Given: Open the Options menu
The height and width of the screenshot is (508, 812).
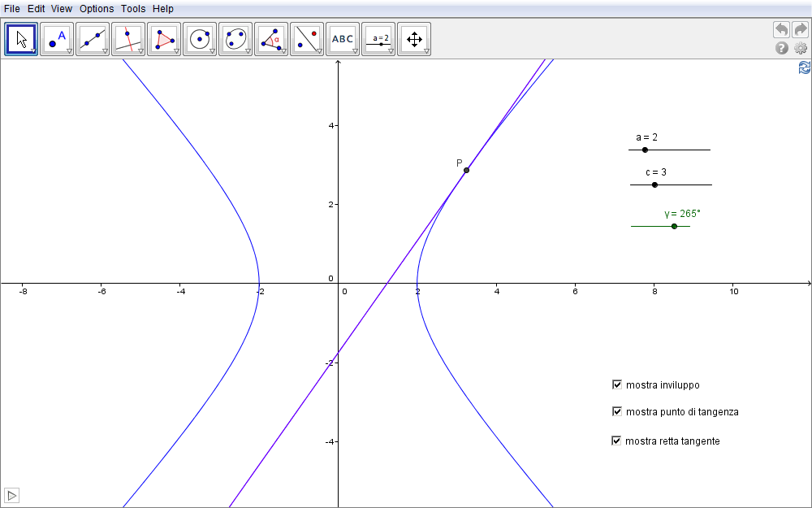Looking at the screenshot, I should coord(96,8).
